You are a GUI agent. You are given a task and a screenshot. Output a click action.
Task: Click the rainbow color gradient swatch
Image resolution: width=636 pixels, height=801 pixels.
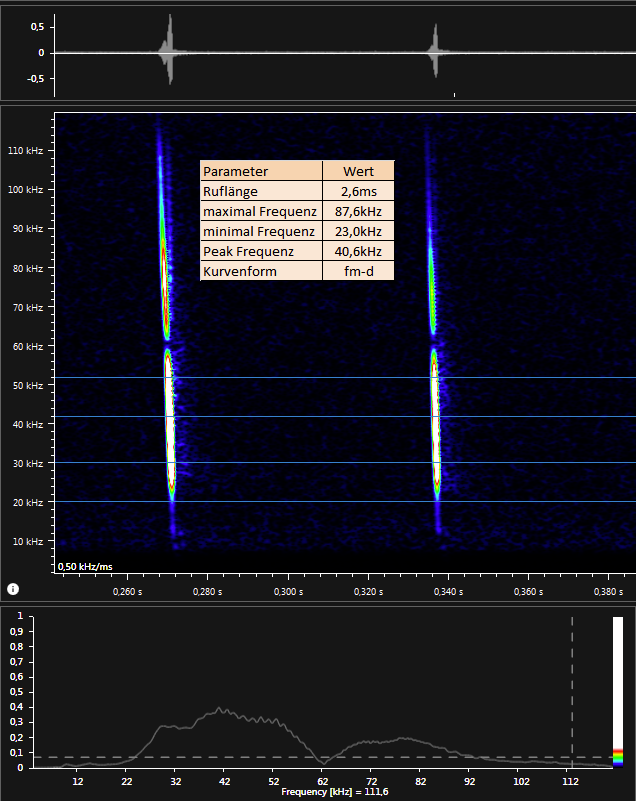617,756
